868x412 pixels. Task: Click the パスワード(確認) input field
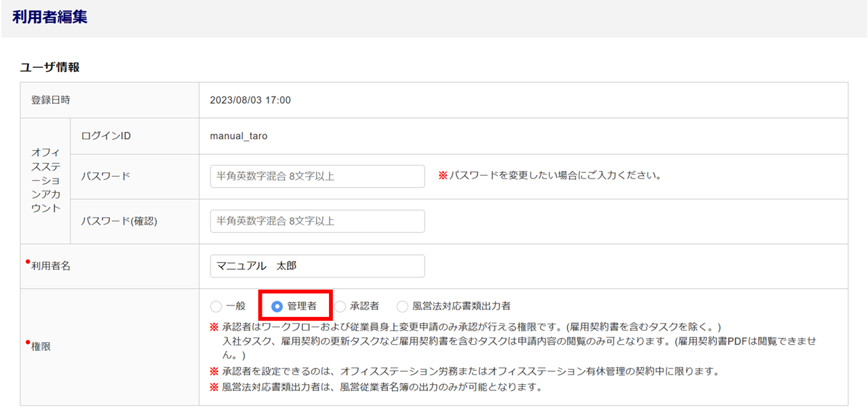[x=317, y=221]
